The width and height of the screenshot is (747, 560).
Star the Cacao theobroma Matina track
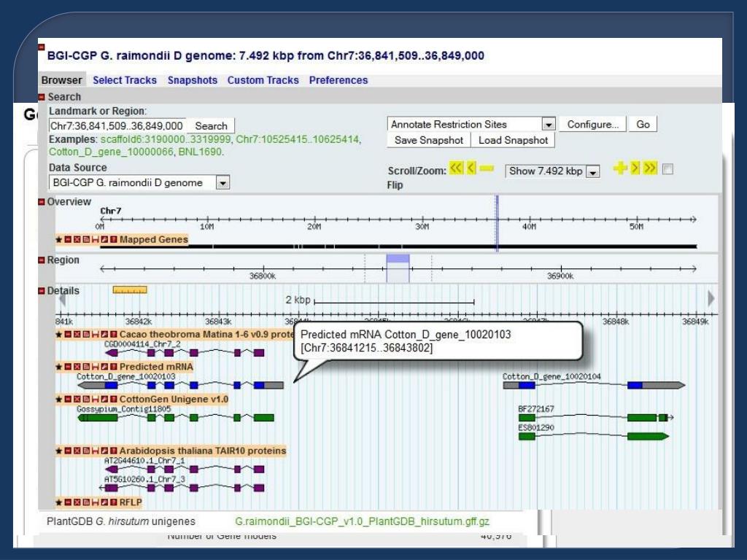[x=58, y=335]
